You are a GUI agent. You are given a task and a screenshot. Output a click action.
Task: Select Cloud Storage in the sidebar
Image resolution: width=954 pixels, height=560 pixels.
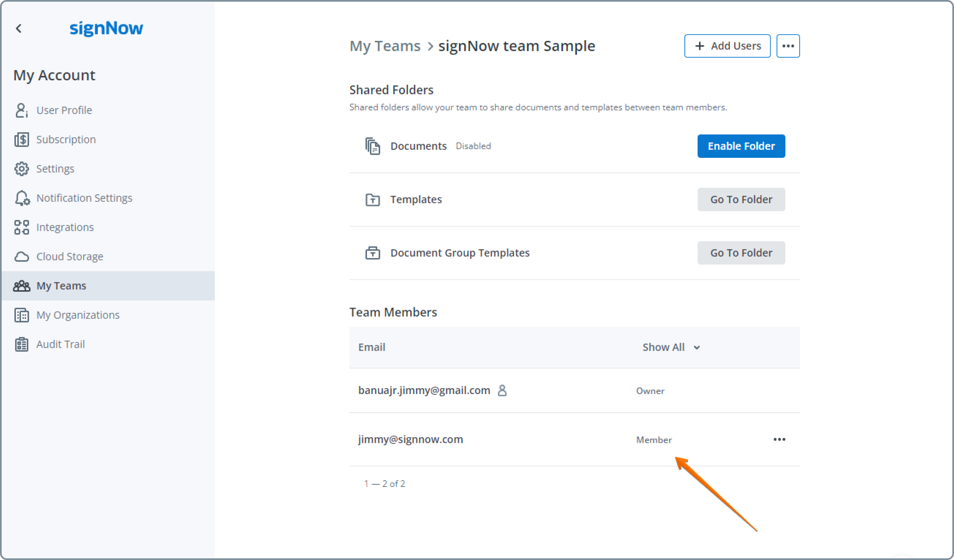point(108,257)
